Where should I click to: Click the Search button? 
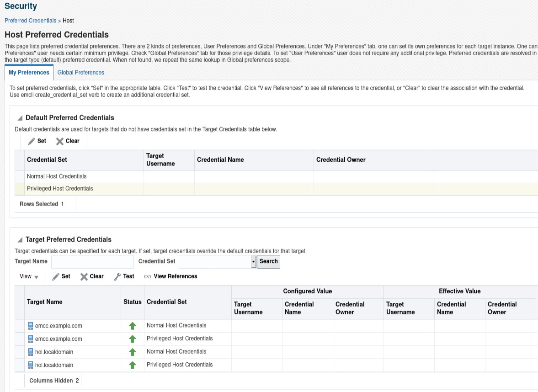tap(268, 261)
